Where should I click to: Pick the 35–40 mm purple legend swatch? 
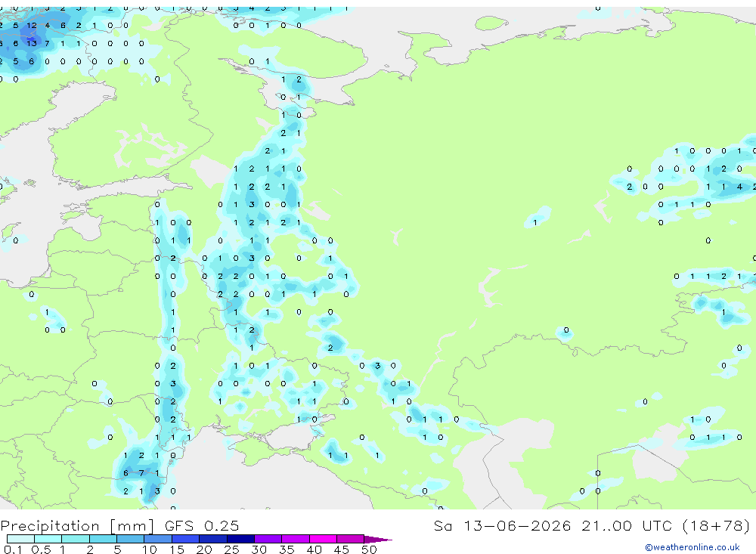pos(296,539)
